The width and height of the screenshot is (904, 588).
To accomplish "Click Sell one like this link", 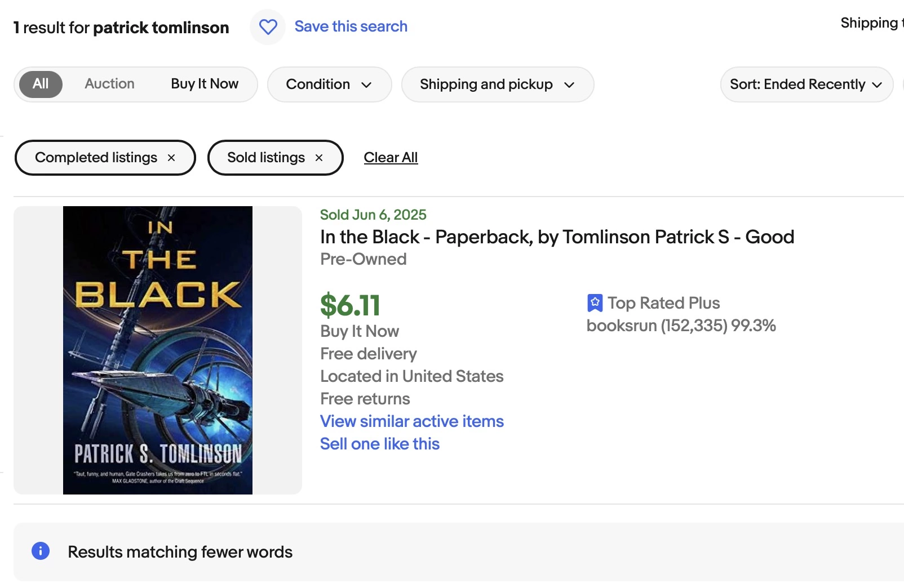I will [380, 444].
